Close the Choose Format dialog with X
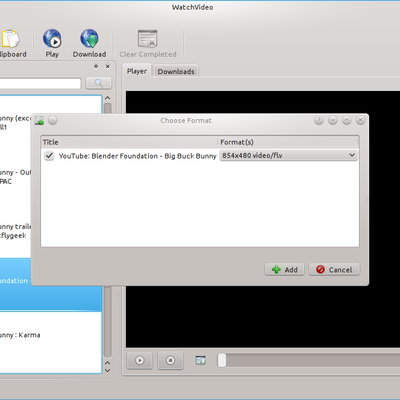Image resolution: width=400 pixels, height=400 pixels. (x=360, y=120)
